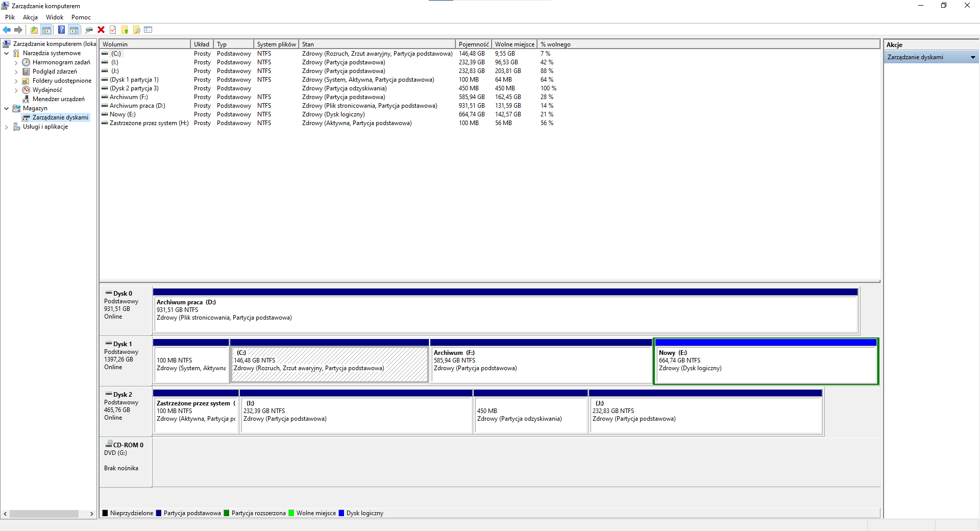Image resolution: width=980 pixels, height=531 pixels.
Task: Click the device icon beside Menedżer urządzeń
Action: click(x=26, y=99)
